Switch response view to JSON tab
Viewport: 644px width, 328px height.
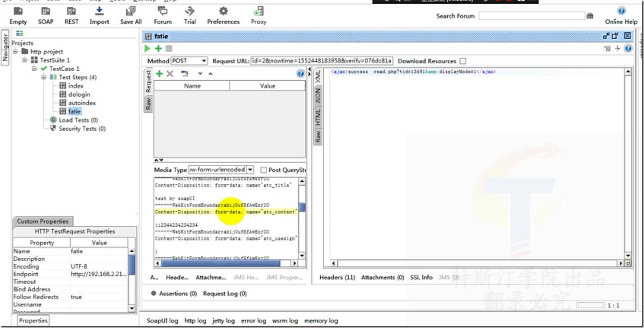pyautogui.click(x=318, y=96)
